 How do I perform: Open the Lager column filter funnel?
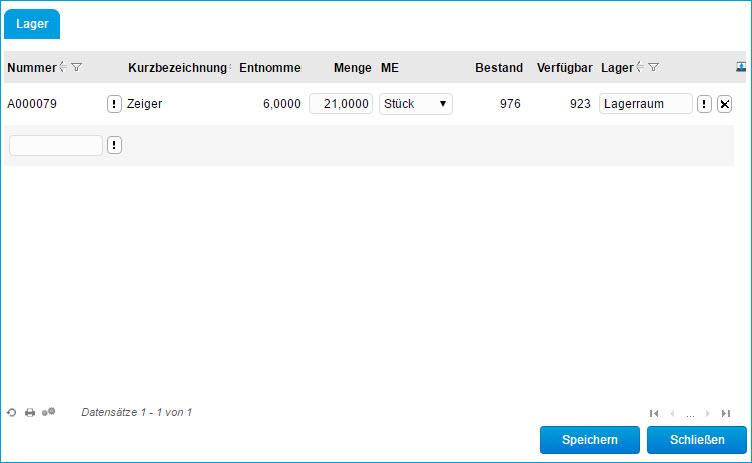pyautogui.click(x=654, y=67)
